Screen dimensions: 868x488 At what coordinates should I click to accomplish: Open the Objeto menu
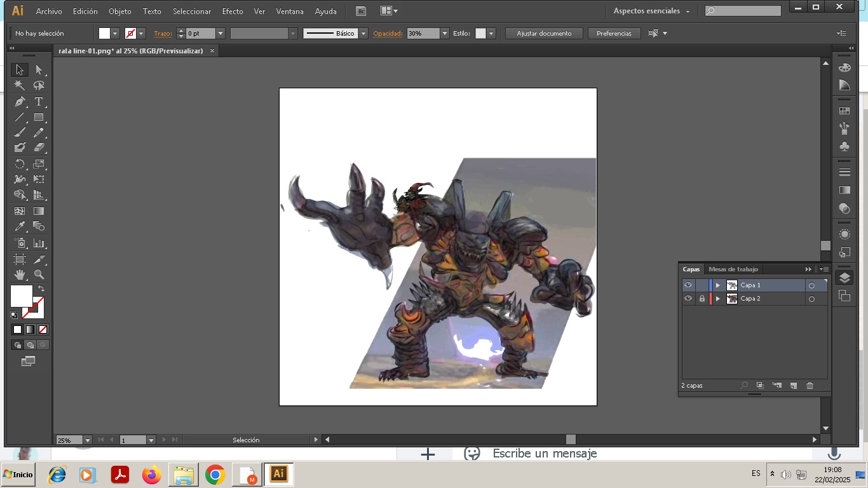[x=119, y=11]
